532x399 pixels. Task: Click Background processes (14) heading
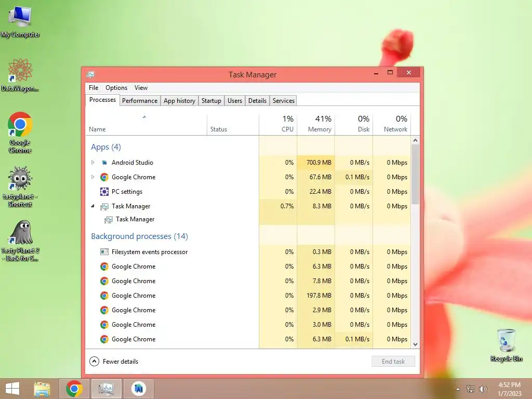point(139,236)
